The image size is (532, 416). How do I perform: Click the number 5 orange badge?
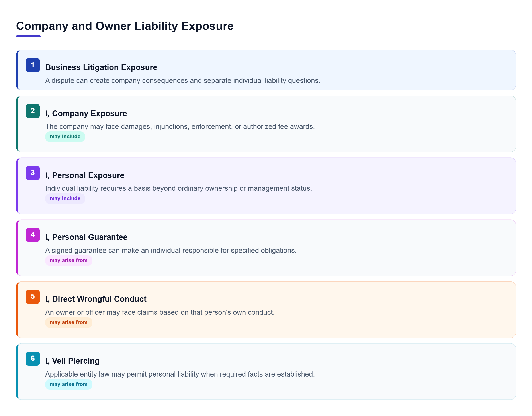[33, 297]
